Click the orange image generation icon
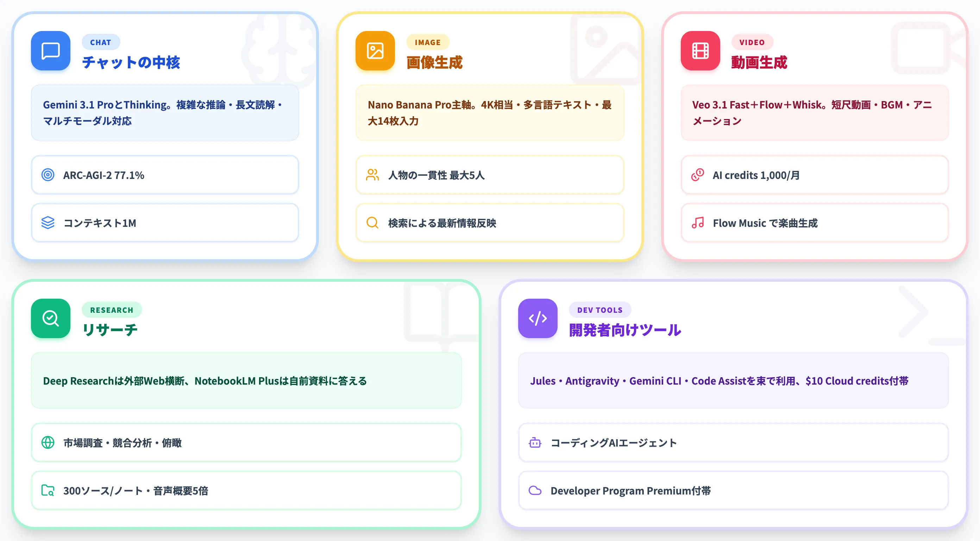The width and height of the screenshot is (980, 541). (x=375, y=51)
